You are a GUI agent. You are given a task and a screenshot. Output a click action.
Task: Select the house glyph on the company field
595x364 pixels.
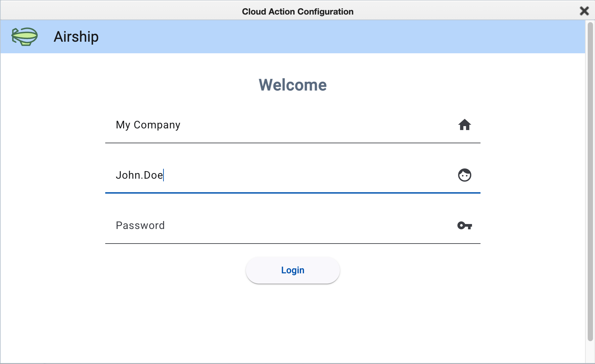(x=465, y=125)
